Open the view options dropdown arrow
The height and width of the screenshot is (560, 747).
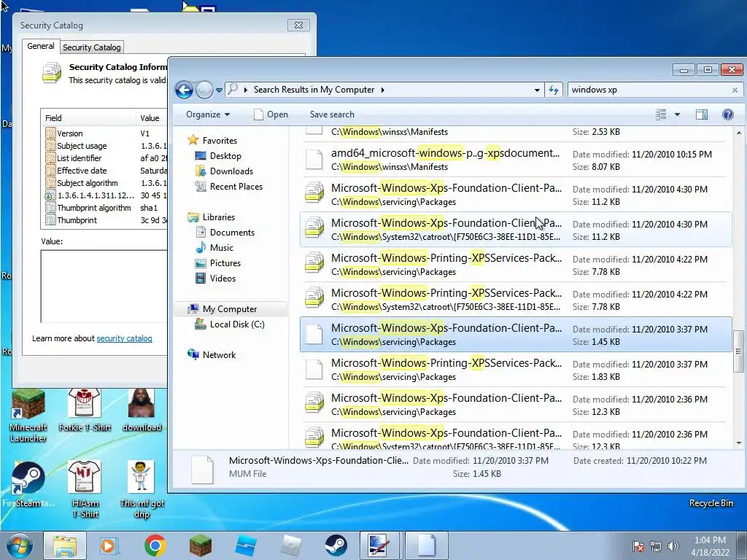click(677, 114)
